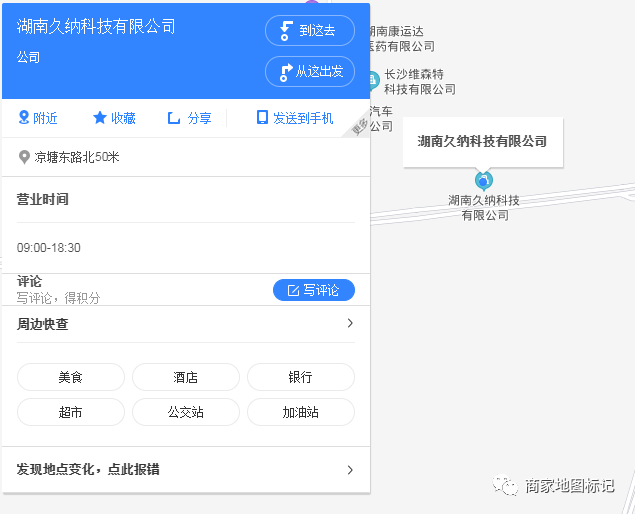Click the 湖南久纳科技有限公司 map popup label
635x514 pixels.
pyautogui.click(x=482, y=142)
